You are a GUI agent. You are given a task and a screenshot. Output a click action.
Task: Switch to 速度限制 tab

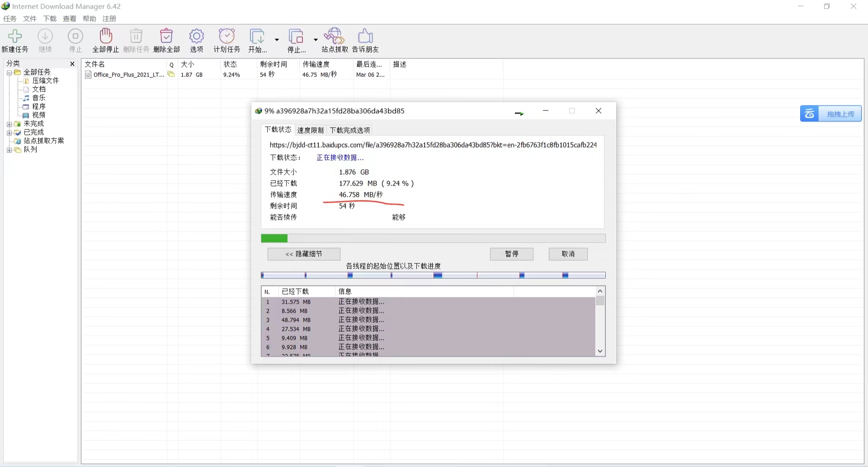click(x=311, y=130)
